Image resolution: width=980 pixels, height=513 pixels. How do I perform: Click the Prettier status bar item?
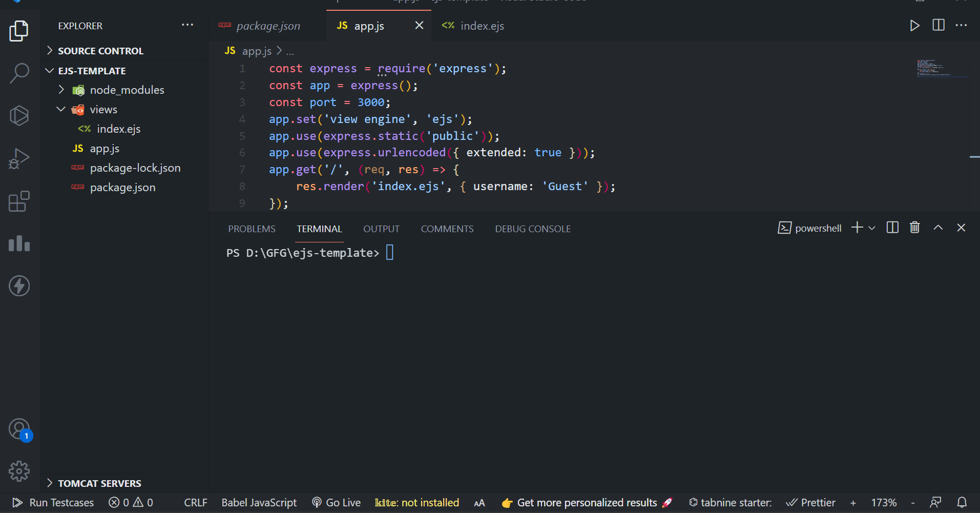(810, 503)
